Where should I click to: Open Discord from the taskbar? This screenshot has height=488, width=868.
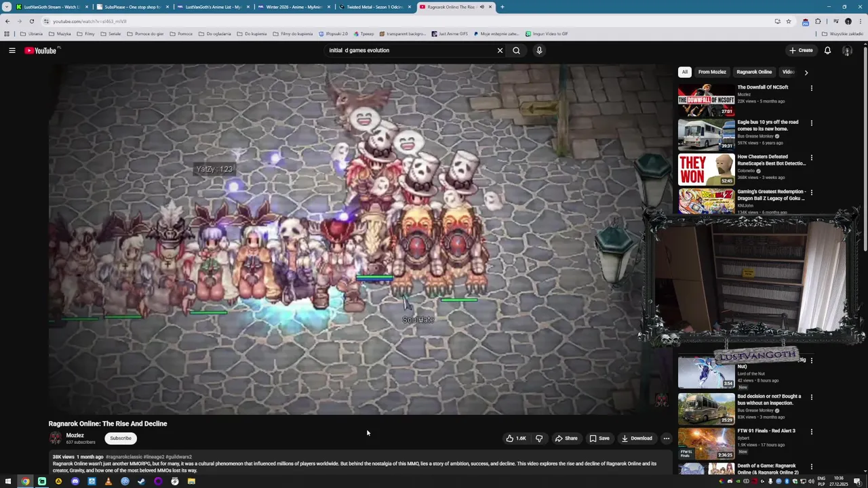tap(75, 481)
